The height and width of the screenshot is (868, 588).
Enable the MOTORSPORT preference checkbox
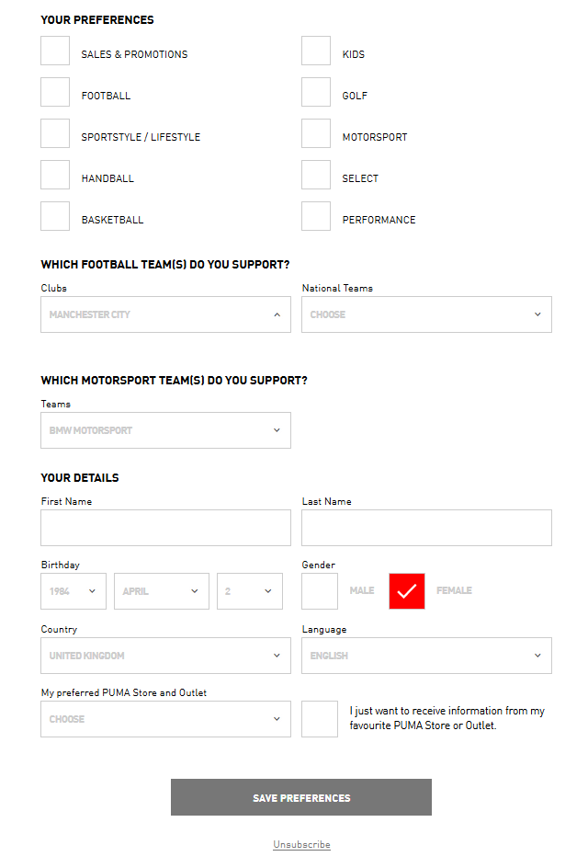[x=315, y=133]
